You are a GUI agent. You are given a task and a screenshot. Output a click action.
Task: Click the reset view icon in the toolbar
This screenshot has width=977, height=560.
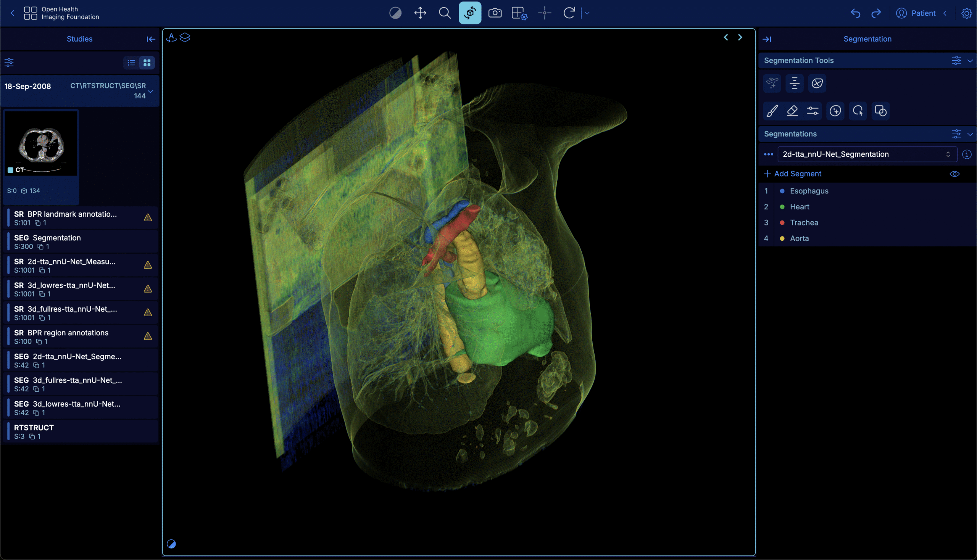coord(569,13)
